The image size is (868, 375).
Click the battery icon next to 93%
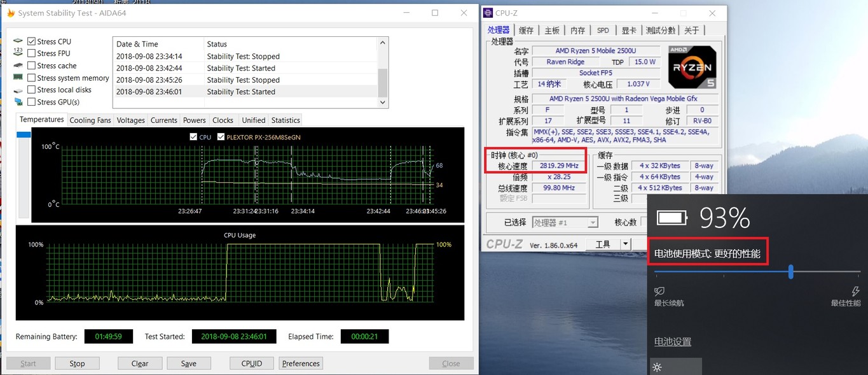(672, 218)
